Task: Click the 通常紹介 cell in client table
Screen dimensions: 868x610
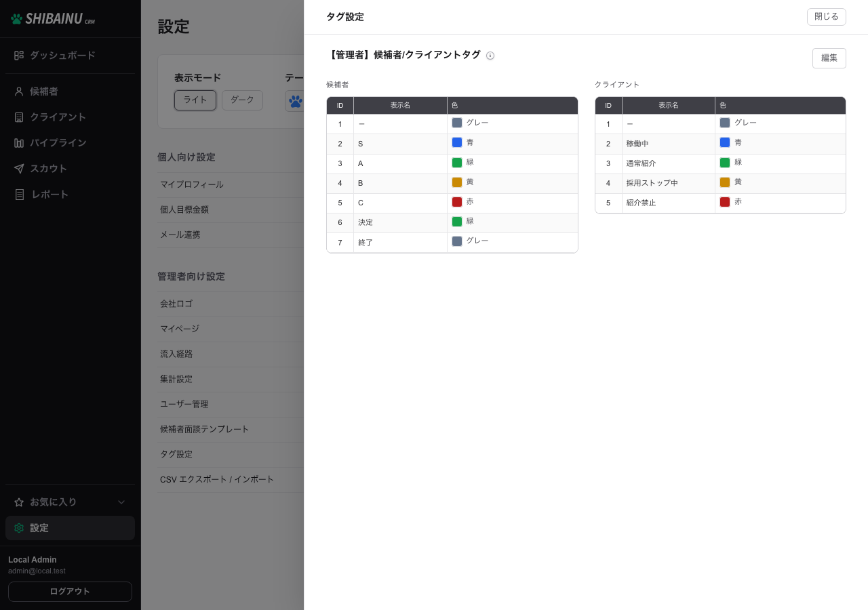Action: pyautogui.click(x=668, y=163)
